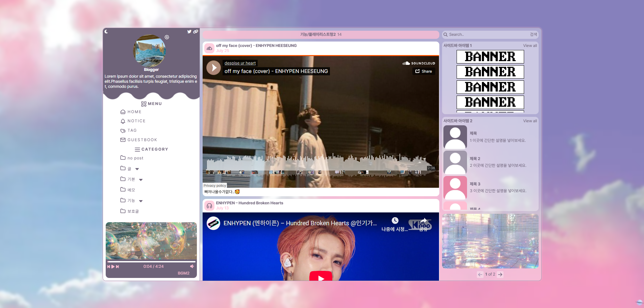Seek on the BGM progress bar
The width and height of the screenshot is (644, 308).
[151, 262]
